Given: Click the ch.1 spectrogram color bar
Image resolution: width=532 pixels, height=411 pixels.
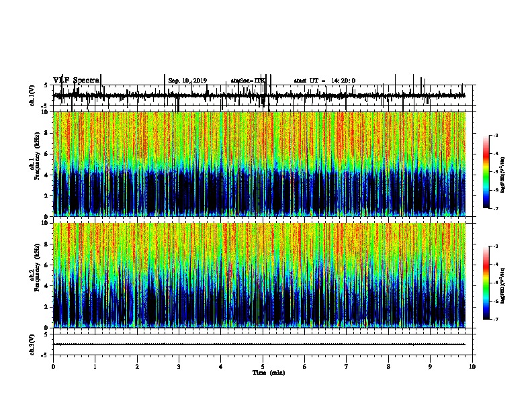Looking at the screenshot, I should coord(486,171).
